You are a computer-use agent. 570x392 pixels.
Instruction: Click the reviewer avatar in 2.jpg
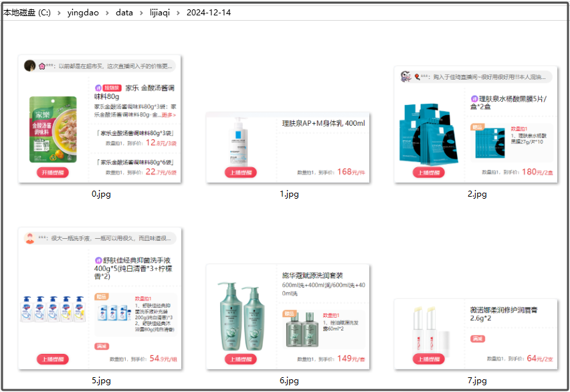[405, 77]
